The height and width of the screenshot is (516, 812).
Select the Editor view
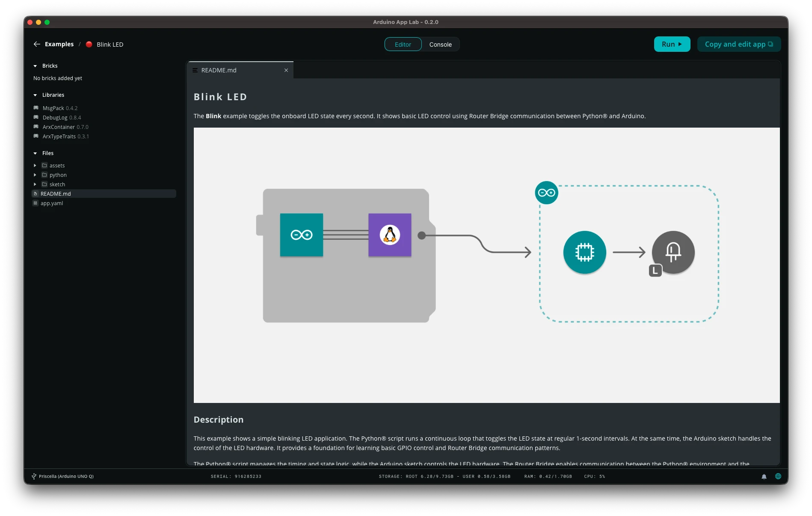click(x=403, y=44)
